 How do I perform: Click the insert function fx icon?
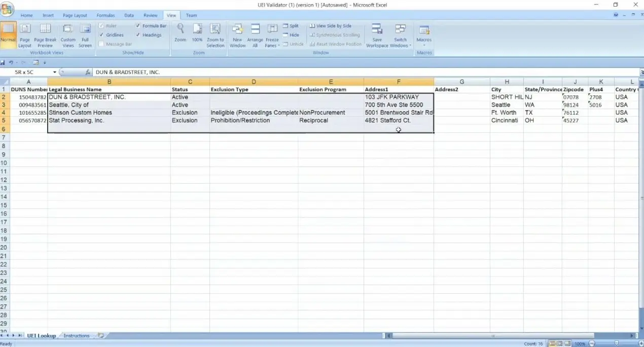point(88,73)
